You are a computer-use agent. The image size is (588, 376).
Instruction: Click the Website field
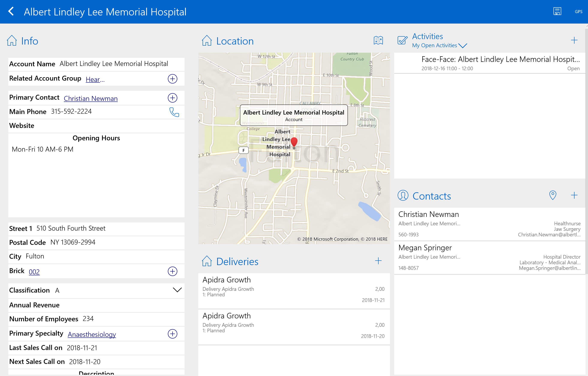click(x=96, y=126)
